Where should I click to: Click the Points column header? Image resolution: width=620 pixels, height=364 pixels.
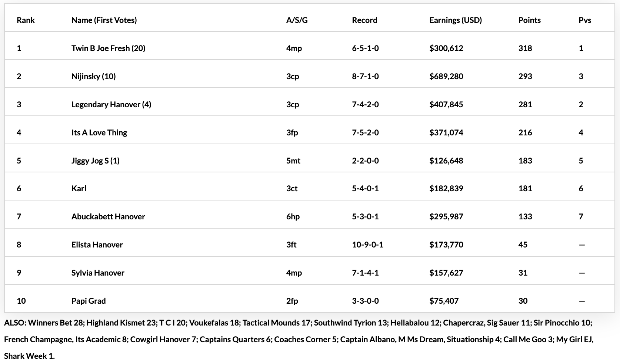(529, 20)
